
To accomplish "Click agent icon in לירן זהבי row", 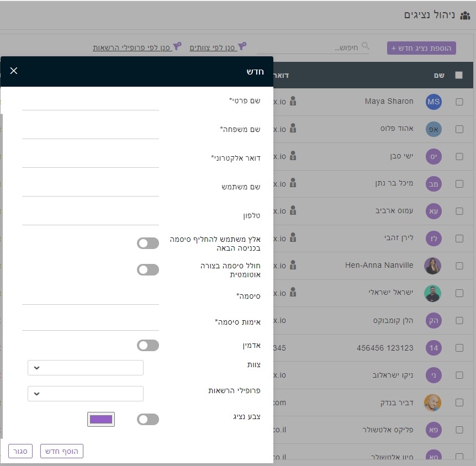I will [x=293, y=238].
